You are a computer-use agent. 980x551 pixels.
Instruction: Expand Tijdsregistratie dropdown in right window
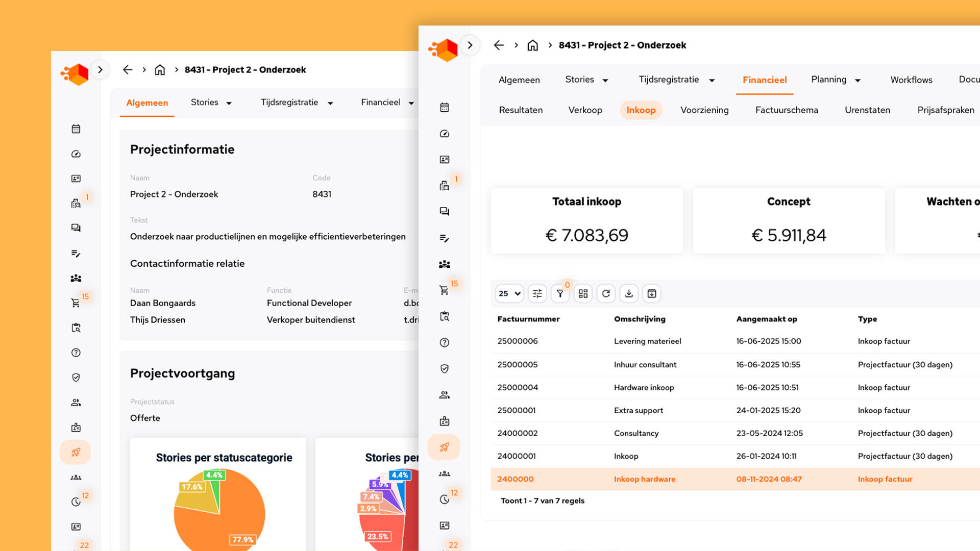point(712,80)
